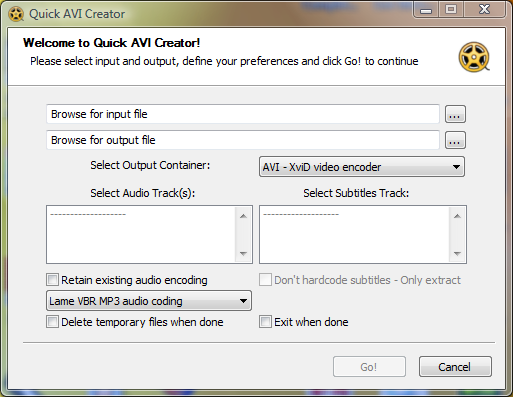Open the output file browse dialog button
Screen dimensions: 513x397
tap(455, 140)
